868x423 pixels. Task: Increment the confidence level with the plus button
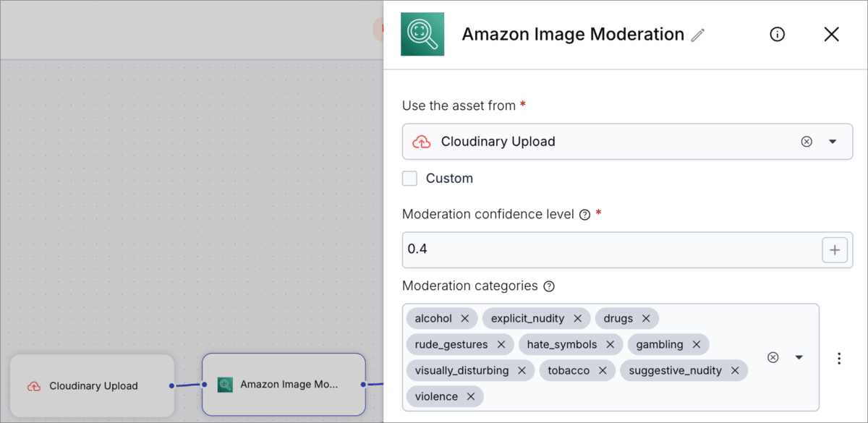pos(835,249)
